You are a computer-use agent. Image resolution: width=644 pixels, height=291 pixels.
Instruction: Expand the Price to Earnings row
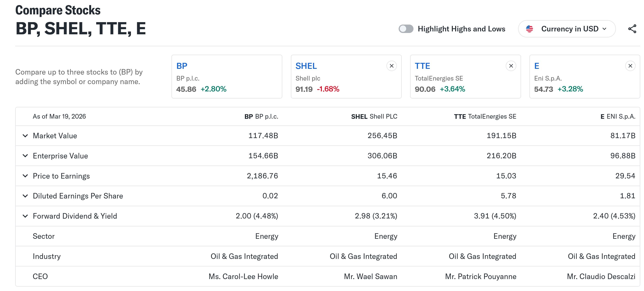pos(25,176)
